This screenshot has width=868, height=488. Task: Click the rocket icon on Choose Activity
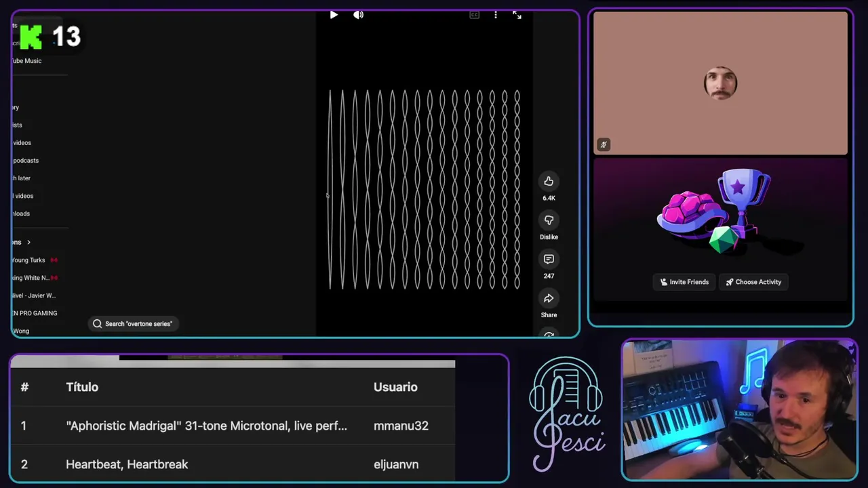coord(730,282)
